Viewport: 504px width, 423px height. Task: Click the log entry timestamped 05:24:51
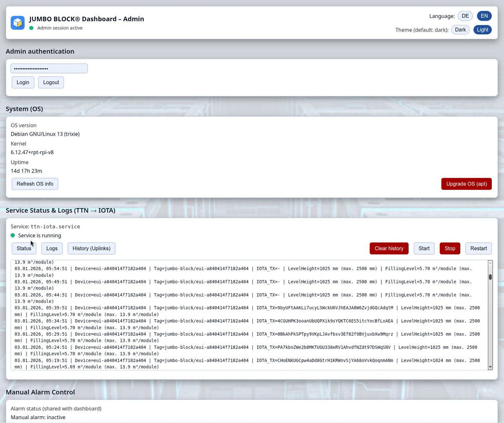pos(246,351)
